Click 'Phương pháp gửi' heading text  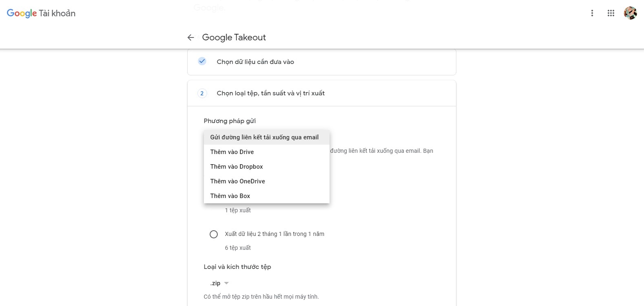230,121
